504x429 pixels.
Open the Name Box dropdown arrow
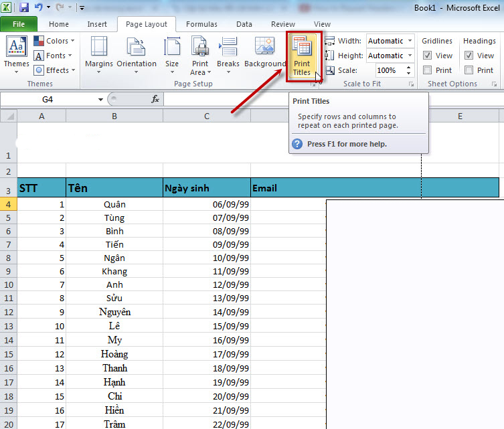point(100,100)
